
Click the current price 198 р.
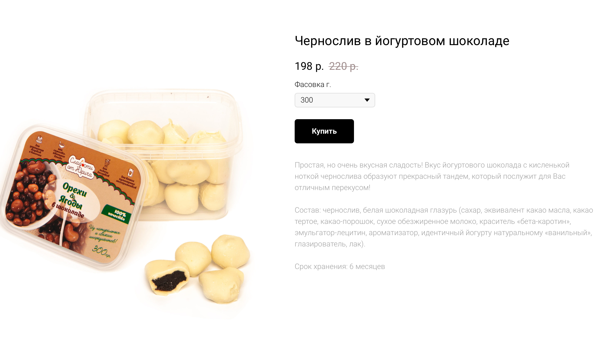(x=309, y=66)
